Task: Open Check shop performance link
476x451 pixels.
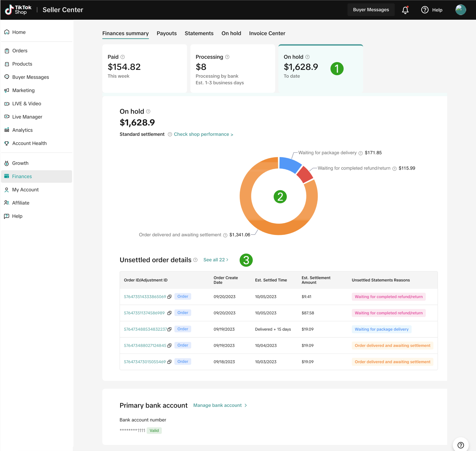Action: click(203, 135)
